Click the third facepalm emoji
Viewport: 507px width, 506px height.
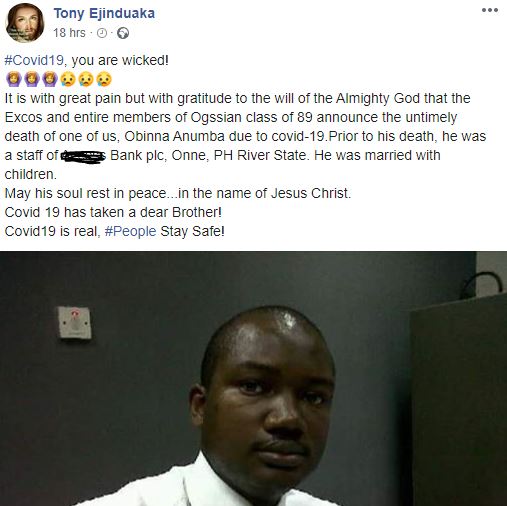[x=50, y=79]
